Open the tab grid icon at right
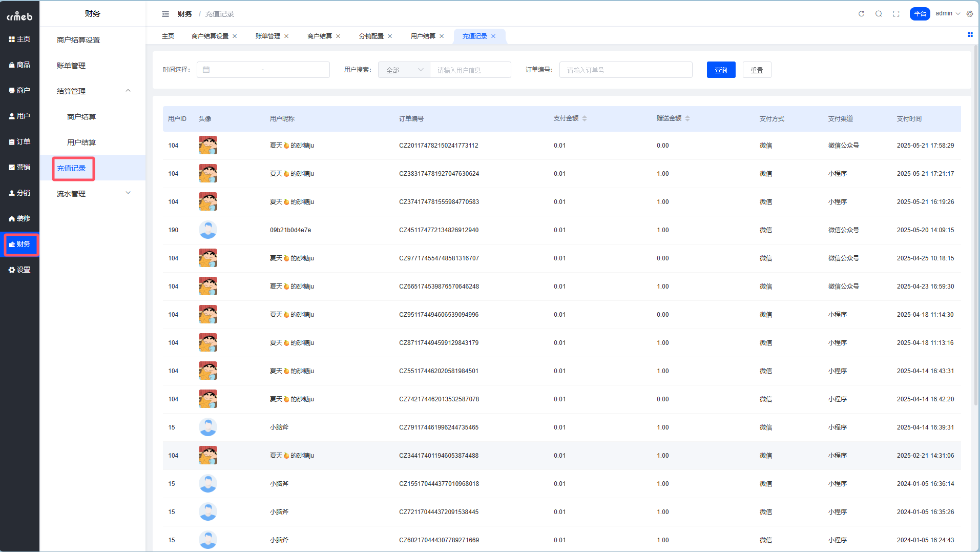 point(970,35)
